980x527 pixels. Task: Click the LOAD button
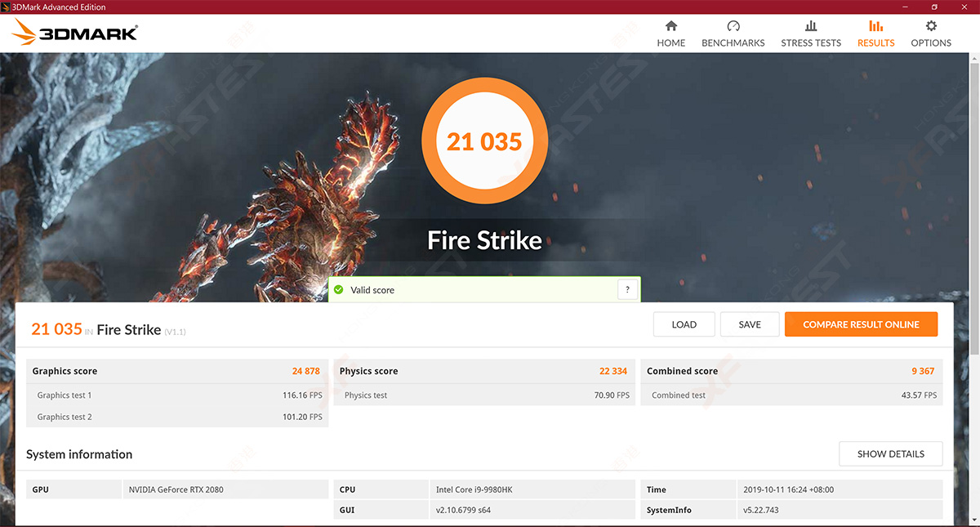click(684, 324)
